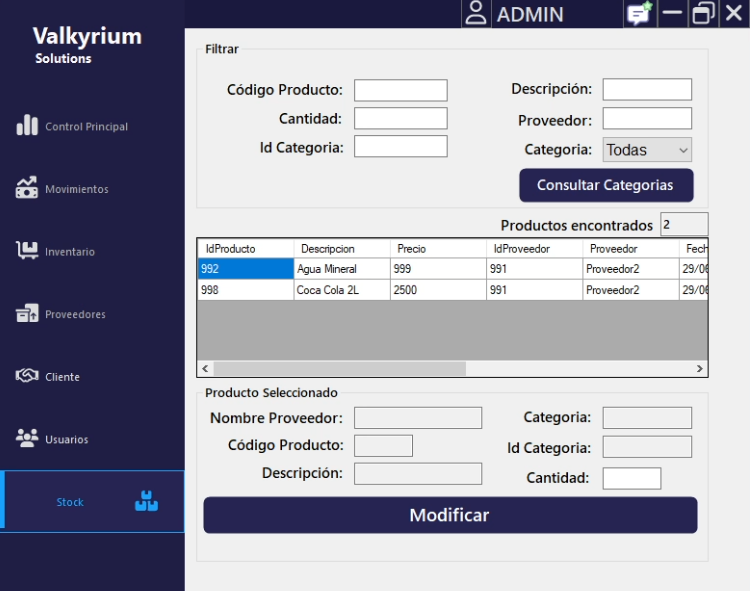
Task: Click the Control Principal bar chart icon
Action: point(27,126)
